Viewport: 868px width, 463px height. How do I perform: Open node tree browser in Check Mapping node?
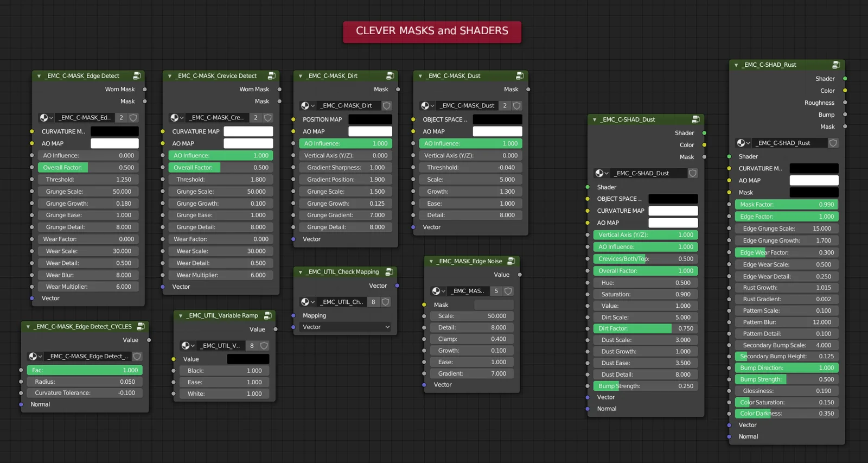click(308, 302)
